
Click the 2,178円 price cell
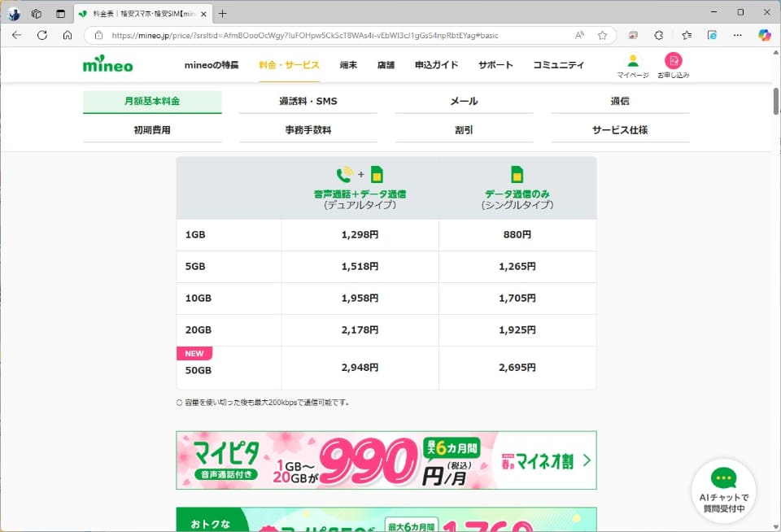coord(360,329)
